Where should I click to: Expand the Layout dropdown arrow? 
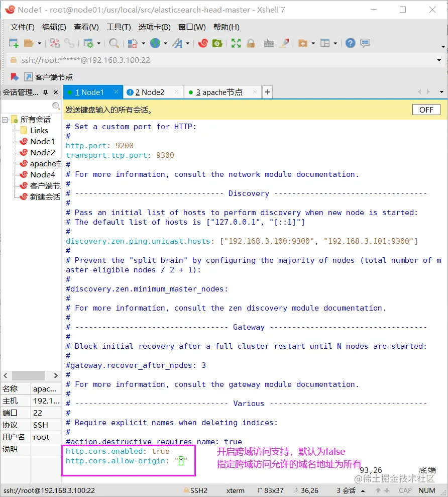point(335,43)
